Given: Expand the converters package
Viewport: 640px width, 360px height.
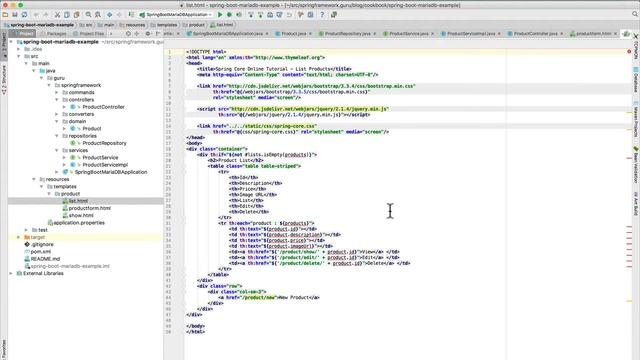Looking at the screenshot, I should [x=56, y=114].
